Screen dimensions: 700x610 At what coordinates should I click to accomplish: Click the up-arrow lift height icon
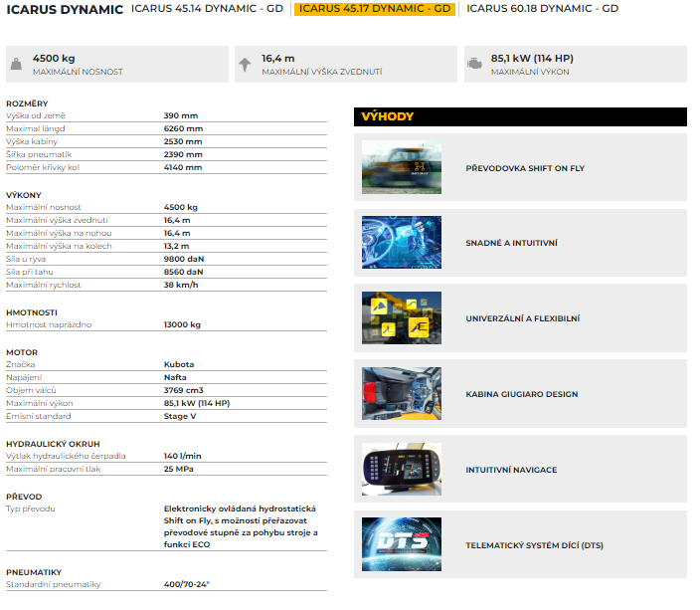point(245,65)
